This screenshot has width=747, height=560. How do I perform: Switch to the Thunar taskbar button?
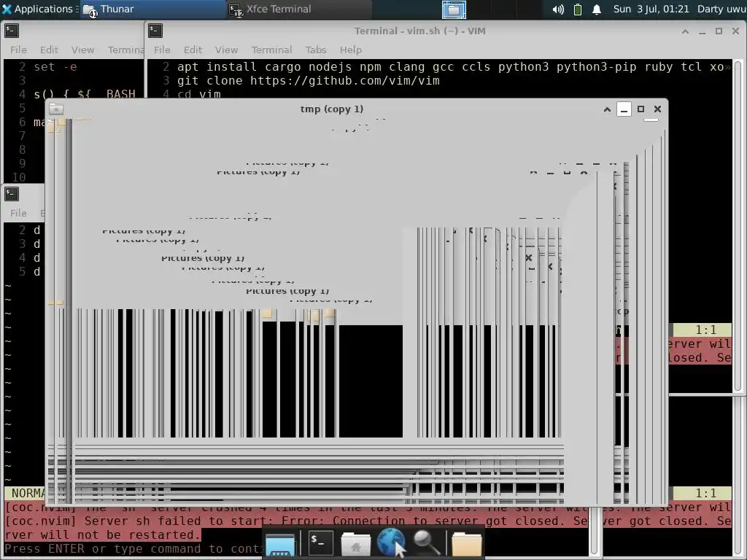coord(152,9)
